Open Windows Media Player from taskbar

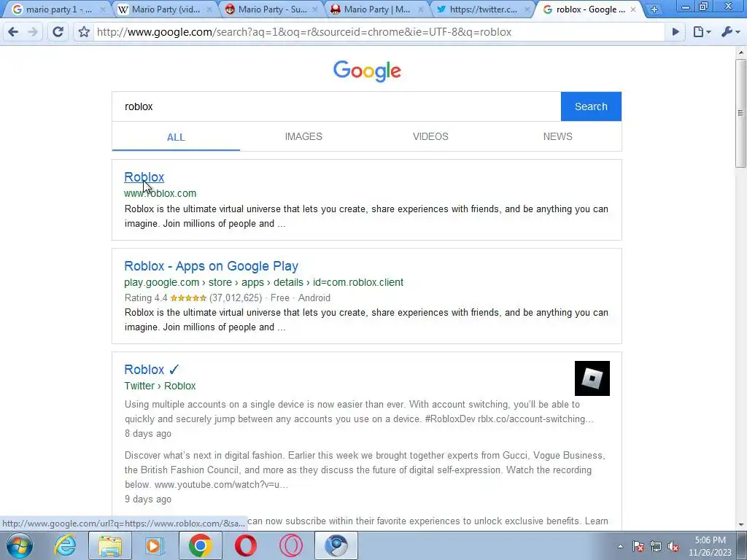click(155, 545)
